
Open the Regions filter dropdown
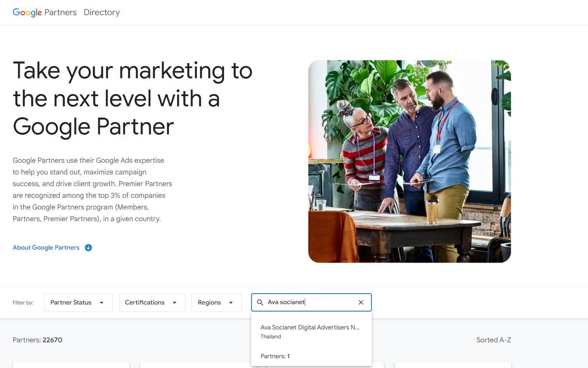217,303
